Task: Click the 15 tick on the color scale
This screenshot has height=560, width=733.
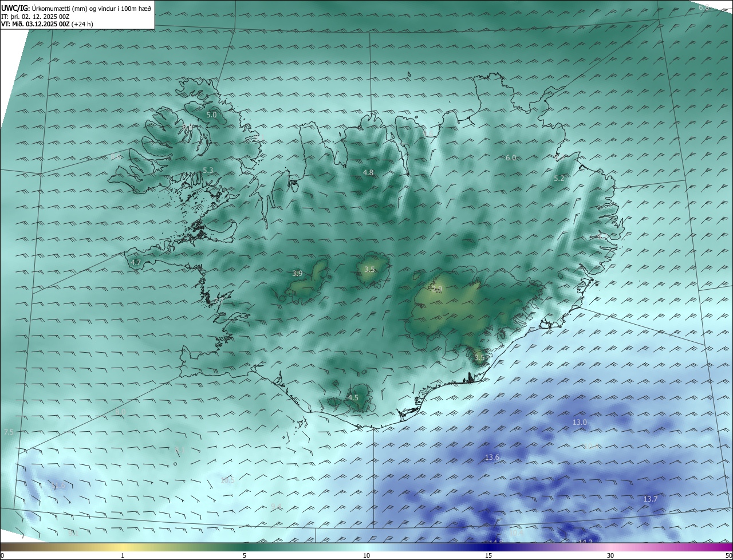Action: [x=488, y=555]
